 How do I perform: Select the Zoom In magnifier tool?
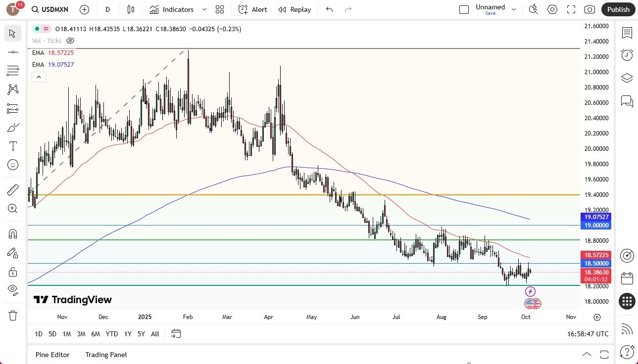coord(13,208)
